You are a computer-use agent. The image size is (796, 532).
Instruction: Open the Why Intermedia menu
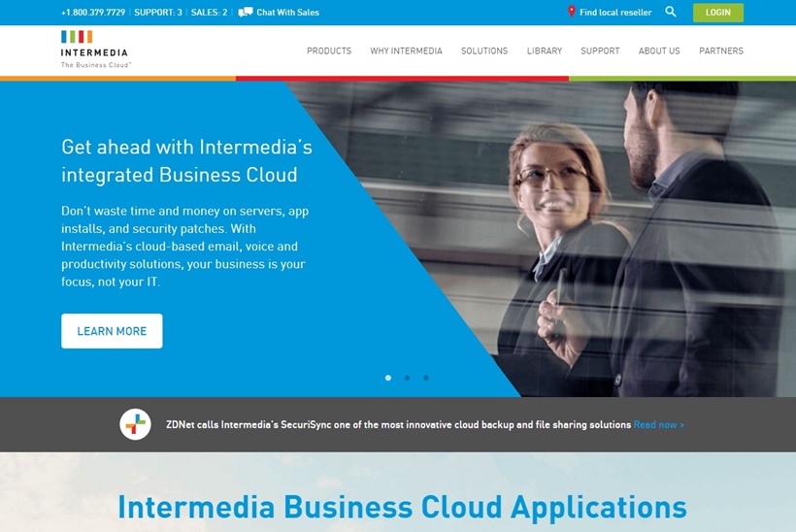tap(406, 50)
